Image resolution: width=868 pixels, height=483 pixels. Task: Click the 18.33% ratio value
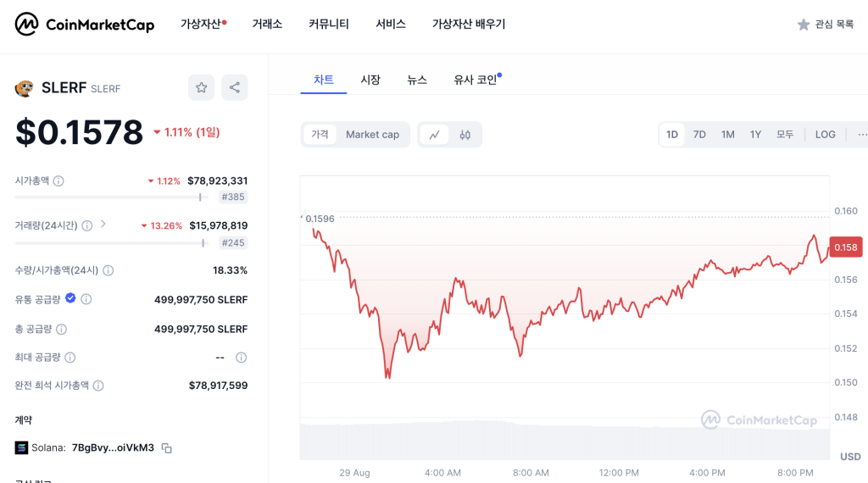point(231,270)
